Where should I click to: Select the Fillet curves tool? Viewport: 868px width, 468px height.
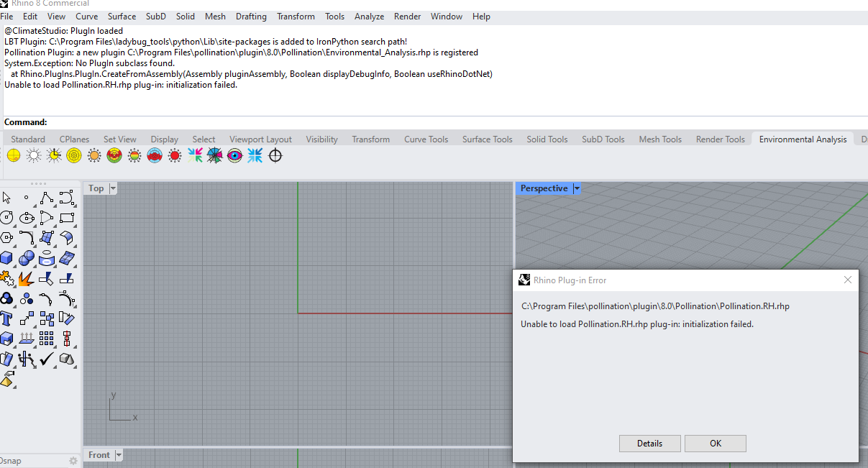pos(27,237)
